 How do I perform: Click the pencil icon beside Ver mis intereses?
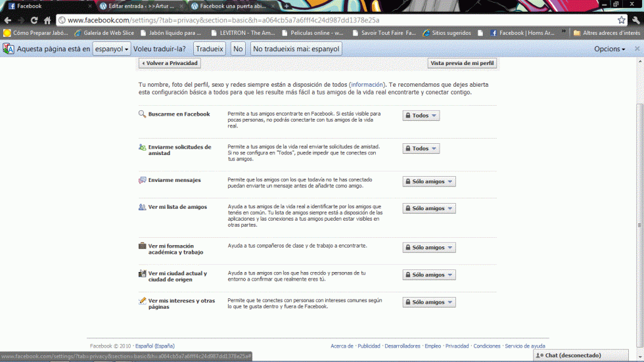[x=142, y=301]
